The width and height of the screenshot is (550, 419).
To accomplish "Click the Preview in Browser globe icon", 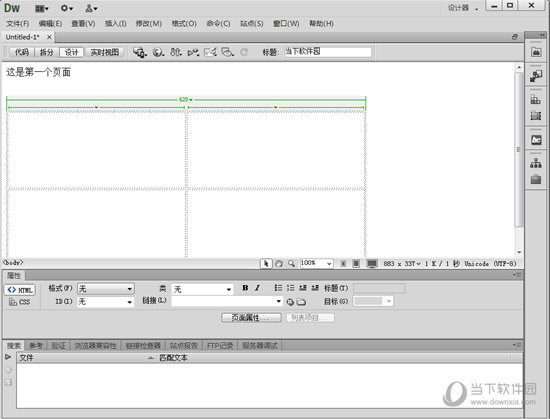I will tap(158, 52).
